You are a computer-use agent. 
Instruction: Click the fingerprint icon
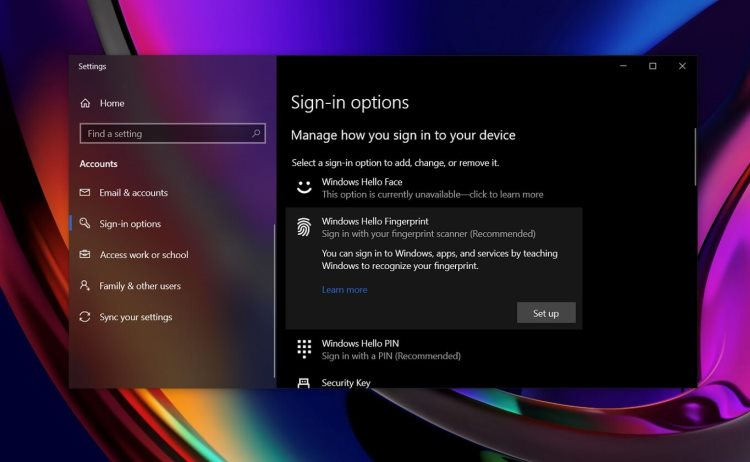click(304, 227)
